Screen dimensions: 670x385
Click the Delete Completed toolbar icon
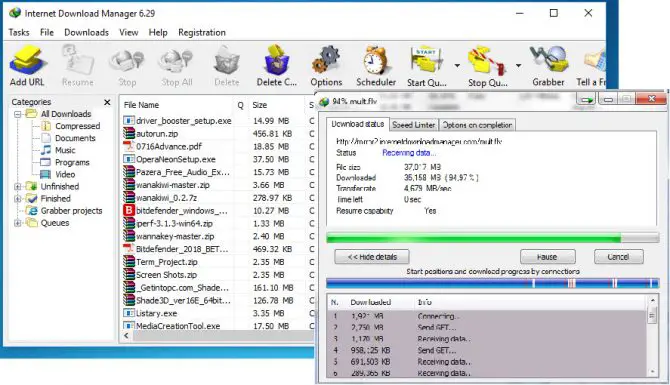coord(276,66)
